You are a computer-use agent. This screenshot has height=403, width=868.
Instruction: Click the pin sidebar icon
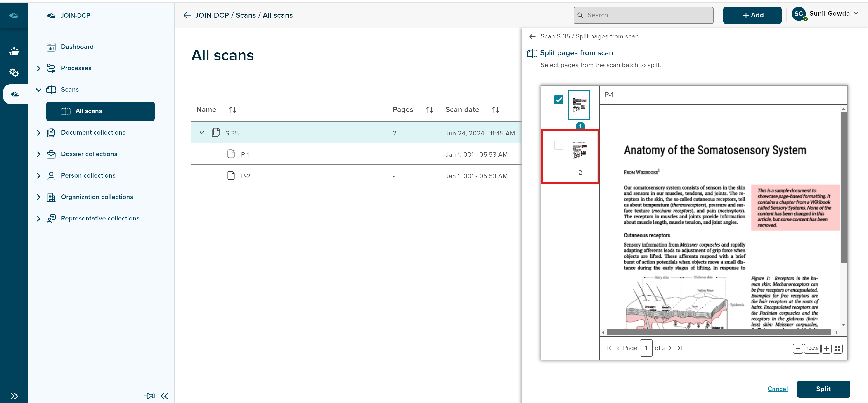click(149, 396)
